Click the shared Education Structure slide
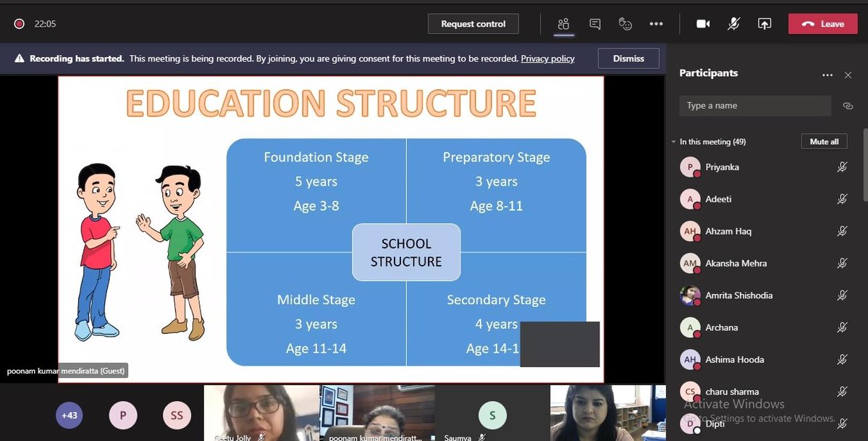 (331, 229)
